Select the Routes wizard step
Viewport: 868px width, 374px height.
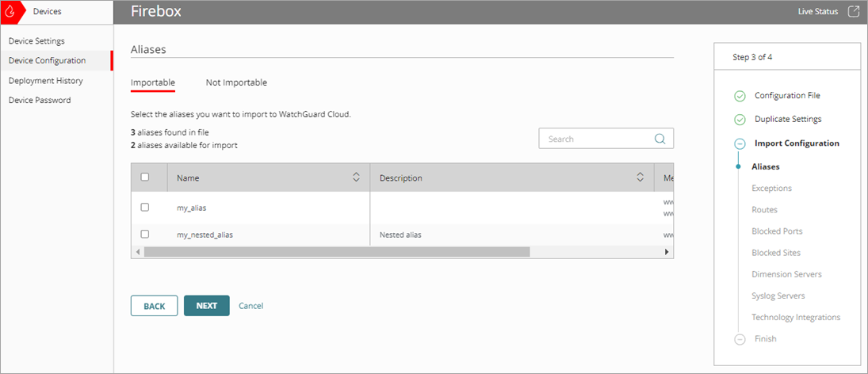pyautogui.click(x=764, y=210)
